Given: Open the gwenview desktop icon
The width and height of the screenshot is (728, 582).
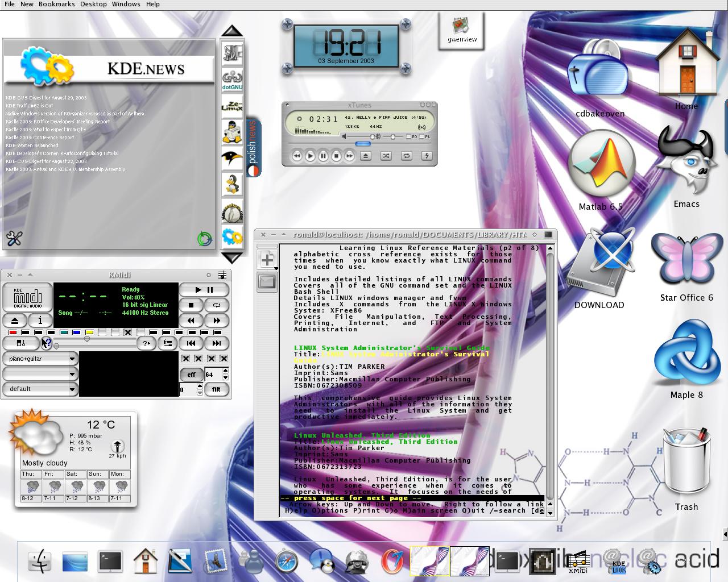Looking at the screenshot, I should [x=461, y=30].
